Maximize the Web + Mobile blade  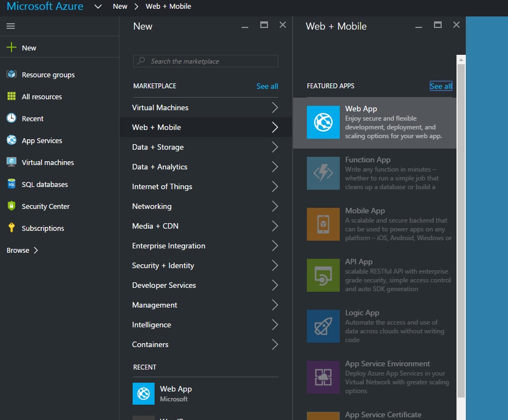point(438,25)
